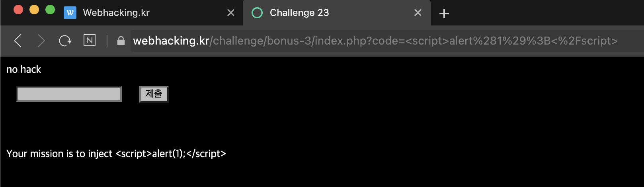The image size is (644, 187).
Task: Click the Webhacking.kr tab favicon
Action: click(x=70, y=13)
